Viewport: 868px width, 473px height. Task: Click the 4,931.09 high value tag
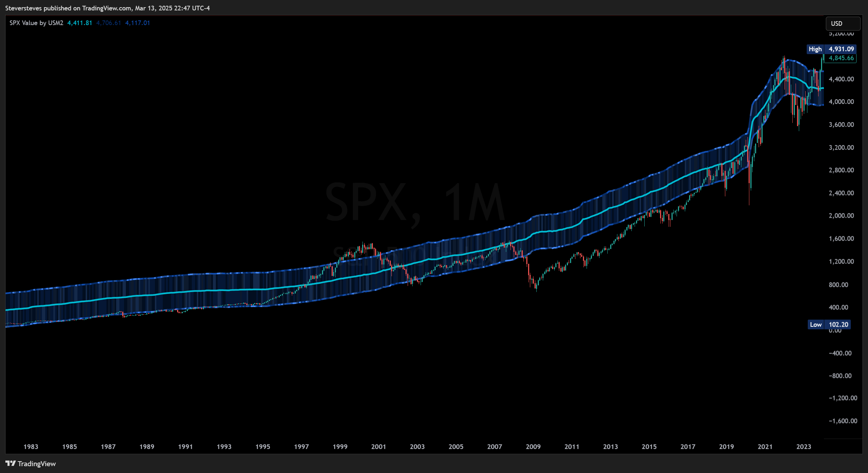point(841,49)
